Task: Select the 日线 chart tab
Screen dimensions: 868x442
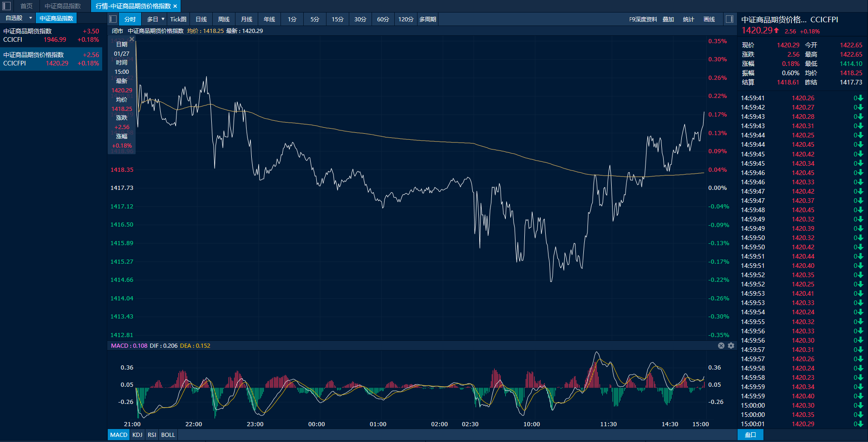Action: click(201, 19)
